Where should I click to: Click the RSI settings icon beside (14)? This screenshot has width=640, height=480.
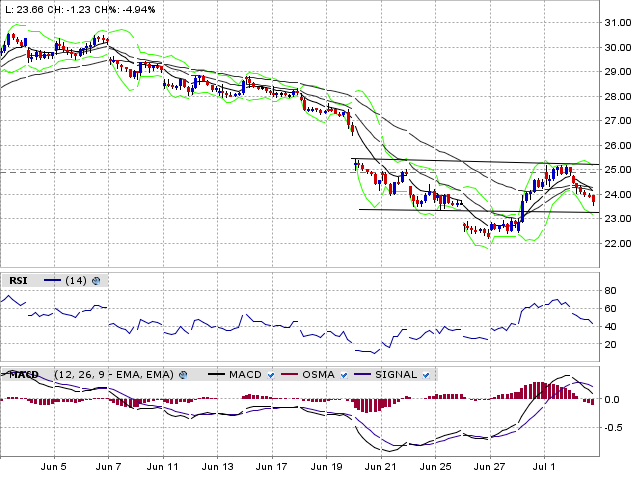(x=95, y=281)
